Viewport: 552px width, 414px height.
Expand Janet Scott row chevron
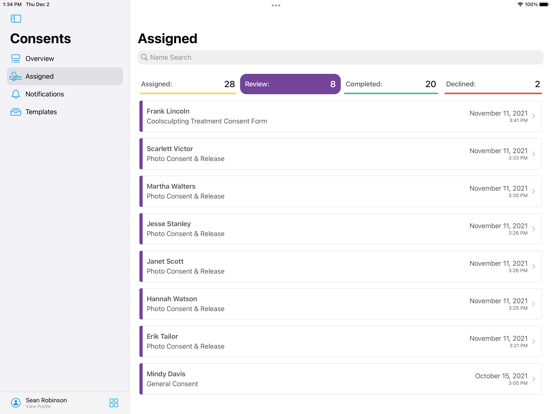pos(534,266)
